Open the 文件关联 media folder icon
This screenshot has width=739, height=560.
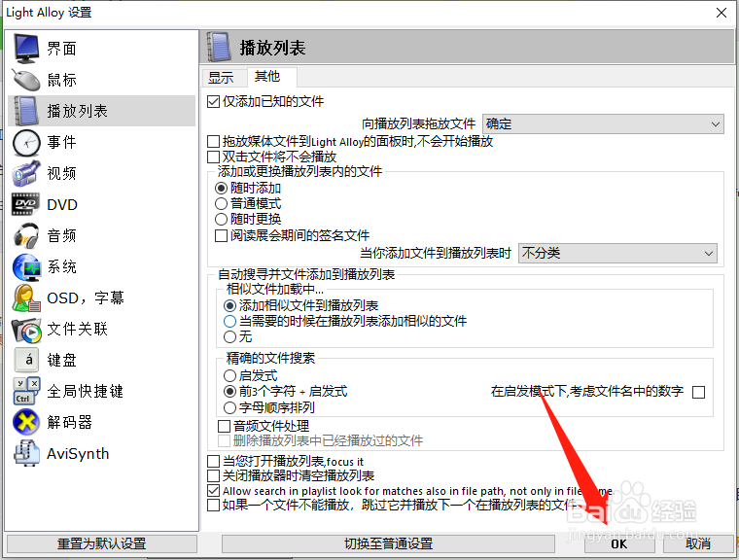point(26,329)
